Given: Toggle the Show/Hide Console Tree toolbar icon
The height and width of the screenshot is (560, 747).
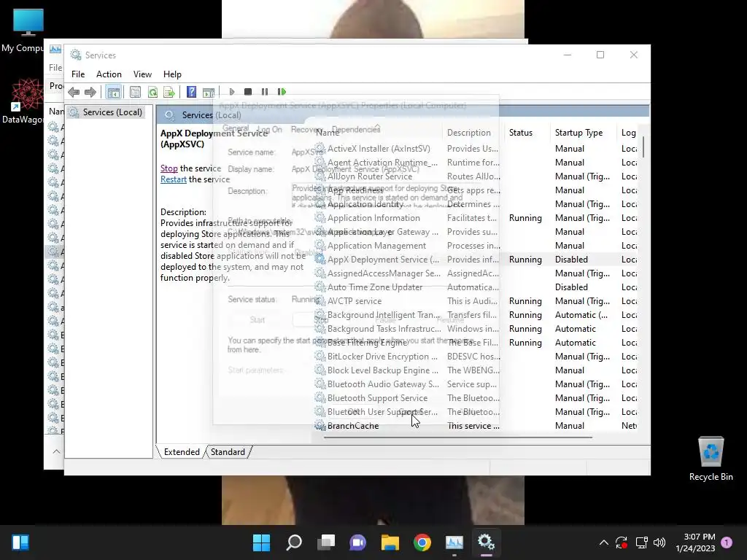Looking at the screenshot, I should [x=113, y=92].
